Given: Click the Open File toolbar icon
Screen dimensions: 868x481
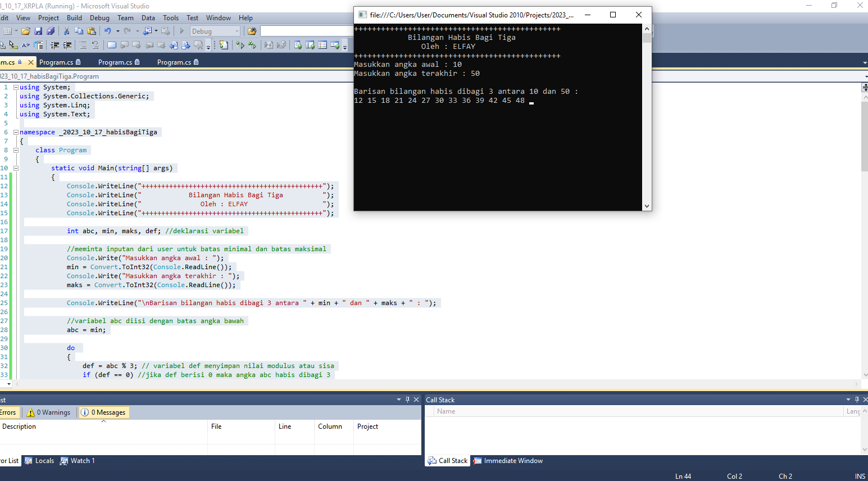Looking at the screenshot, I should [25, 31].
